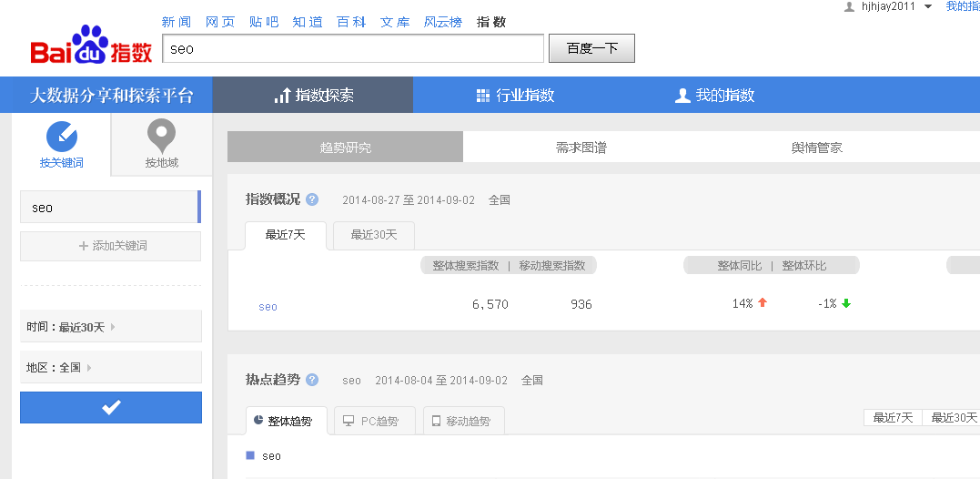The image size is (980, 479).
Task: Select the 按地域 location pin icon
Action: (x=161, y=137)
